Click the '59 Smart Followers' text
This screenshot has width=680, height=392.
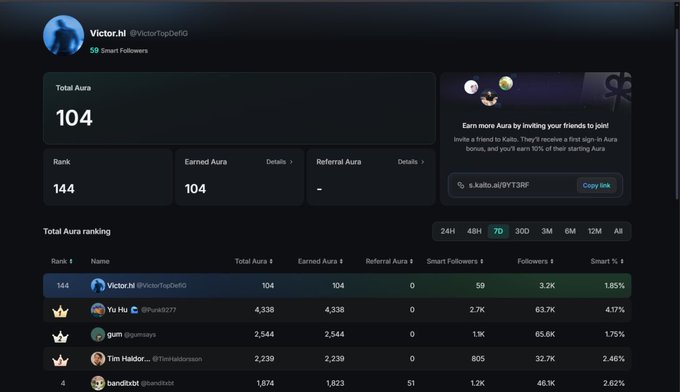[x=119, y=50]
